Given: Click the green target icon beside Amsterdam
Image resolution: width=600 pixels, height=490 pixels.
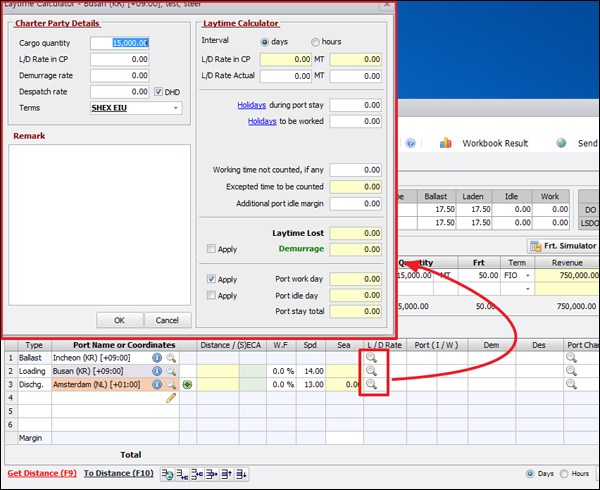Looking at the screenshot, I should (187, 384).
